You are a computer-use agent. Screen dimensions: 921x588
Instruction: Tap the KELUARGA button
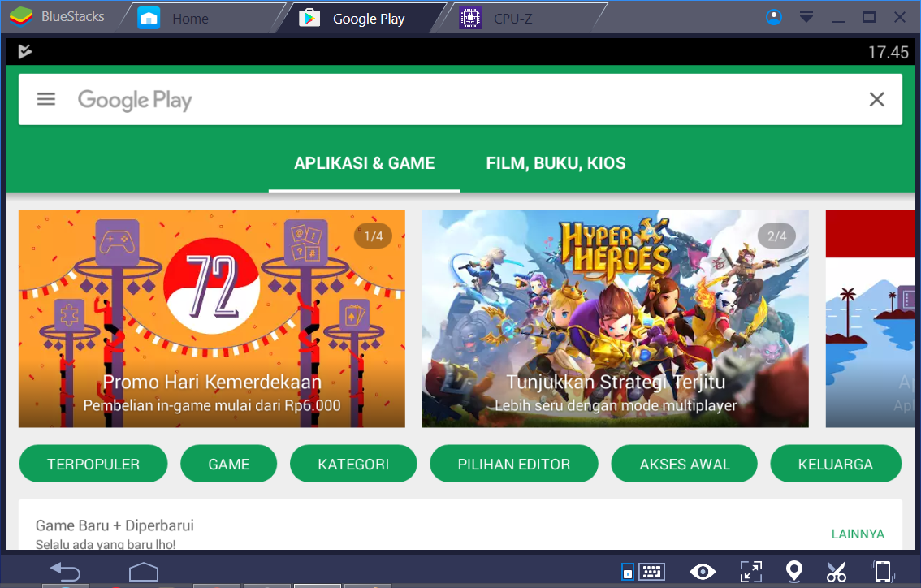(x=835, y=464)
